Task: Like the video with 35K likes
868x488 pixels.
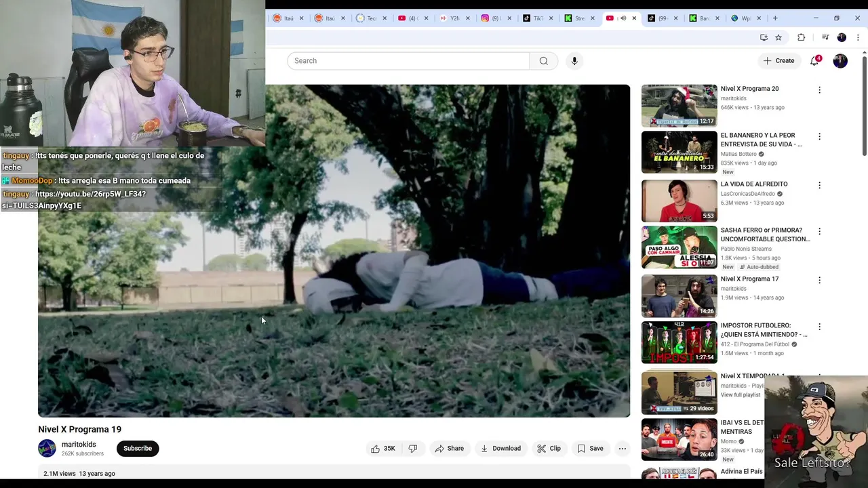Action: coord(382,449)
